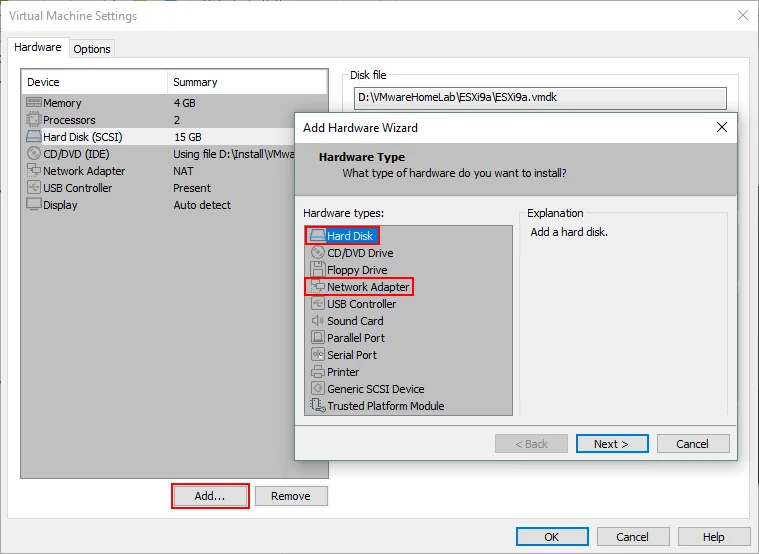The height and width of the screenshot is (554, 759).
Task: Select the Printer icon
Action: (318, 371)
